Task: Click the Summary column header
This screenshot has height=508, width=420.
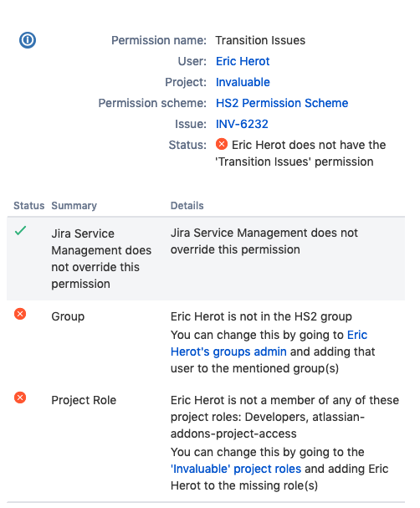Action: pyautogui.click(x=74, y=205)
